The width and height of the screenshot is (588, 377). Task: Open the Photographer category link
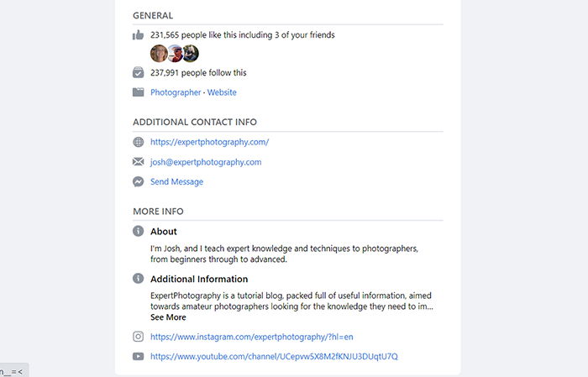click(176, 92)
